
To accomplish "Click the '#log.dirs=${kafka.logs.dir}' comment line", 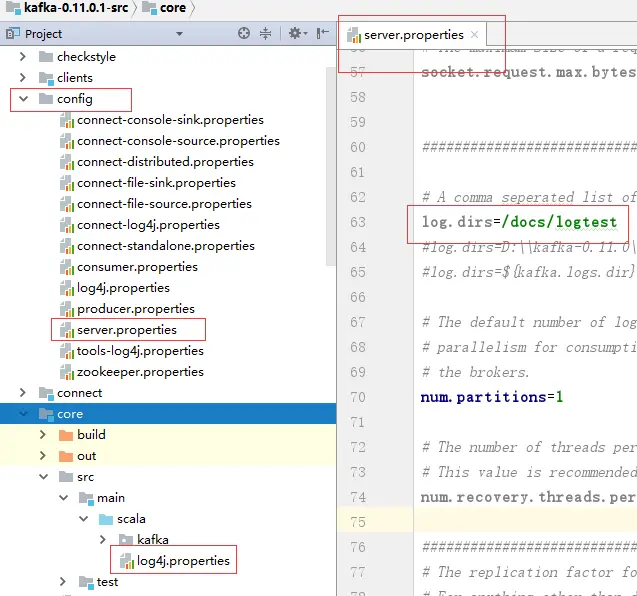I will [528, 272].
